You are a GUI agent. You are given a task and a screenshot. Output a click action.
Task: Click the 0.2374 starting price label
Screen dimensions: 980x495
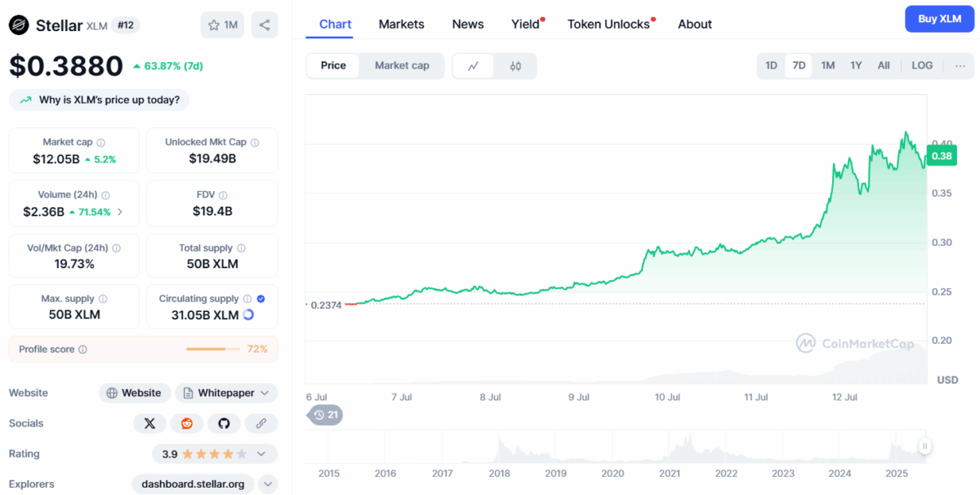pyautogui.click(x=325, y=305)
